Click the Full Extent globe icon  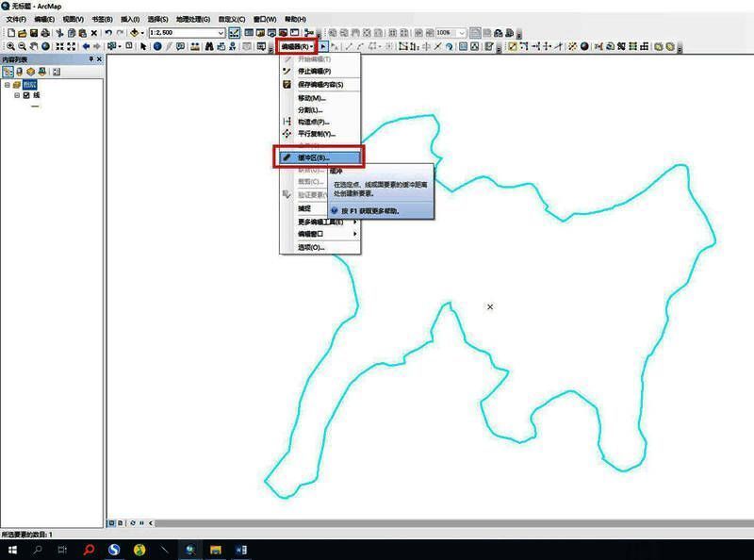(x=46, y=46)
